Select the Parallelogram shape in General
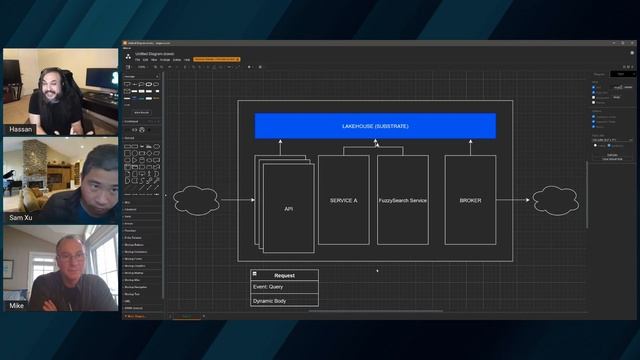This screenshot has height=360, width=640. tap(156, 153)
